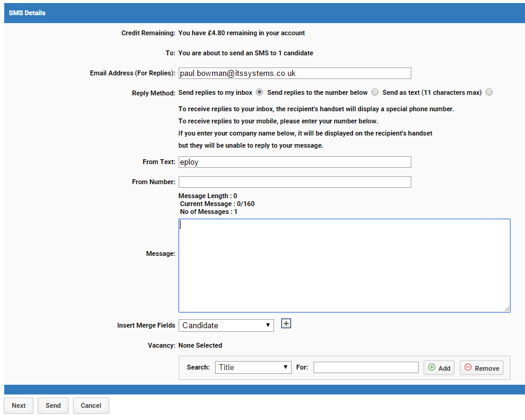Click the plus icon to insert merge field

pos(286,323)
